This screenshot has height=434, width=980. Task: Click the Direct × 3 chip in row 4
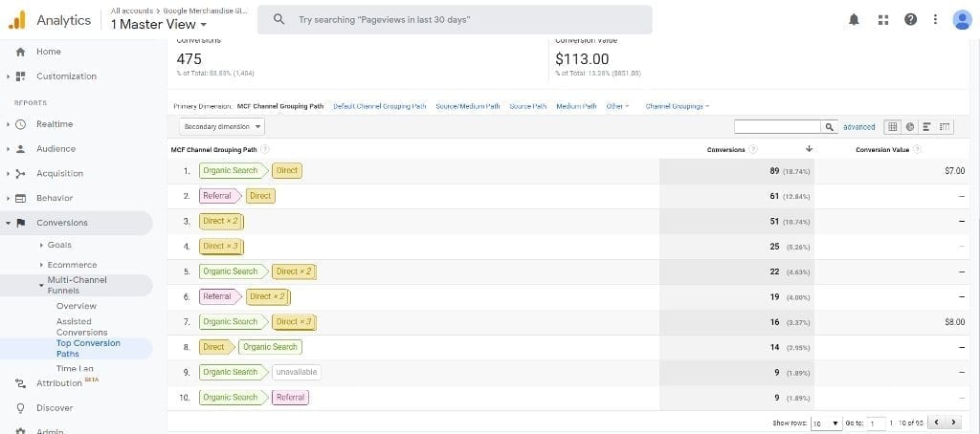[222, 246]
